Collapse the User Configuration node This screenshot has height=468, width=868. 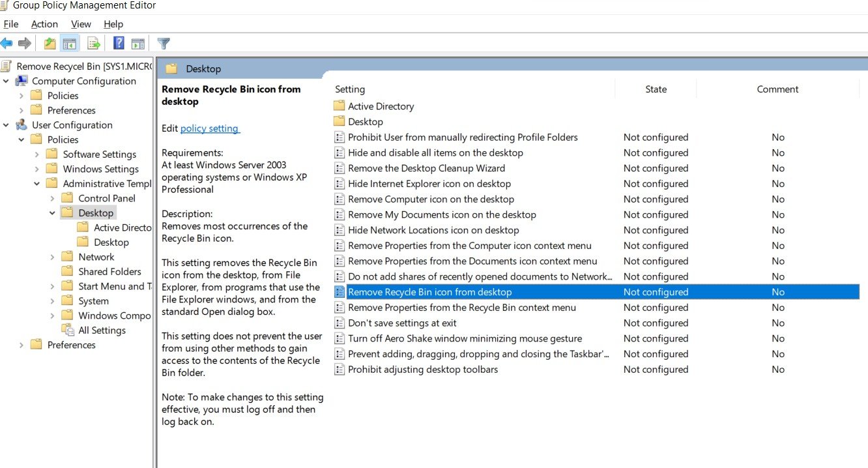(6, 124)
